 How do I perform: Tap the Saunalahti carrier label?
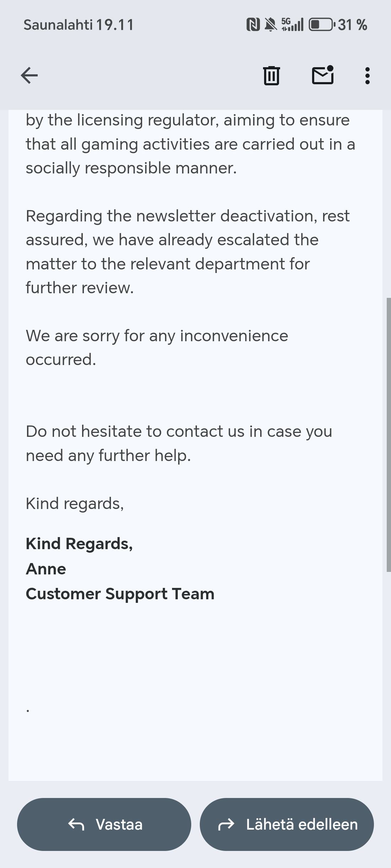pos(58,25)
